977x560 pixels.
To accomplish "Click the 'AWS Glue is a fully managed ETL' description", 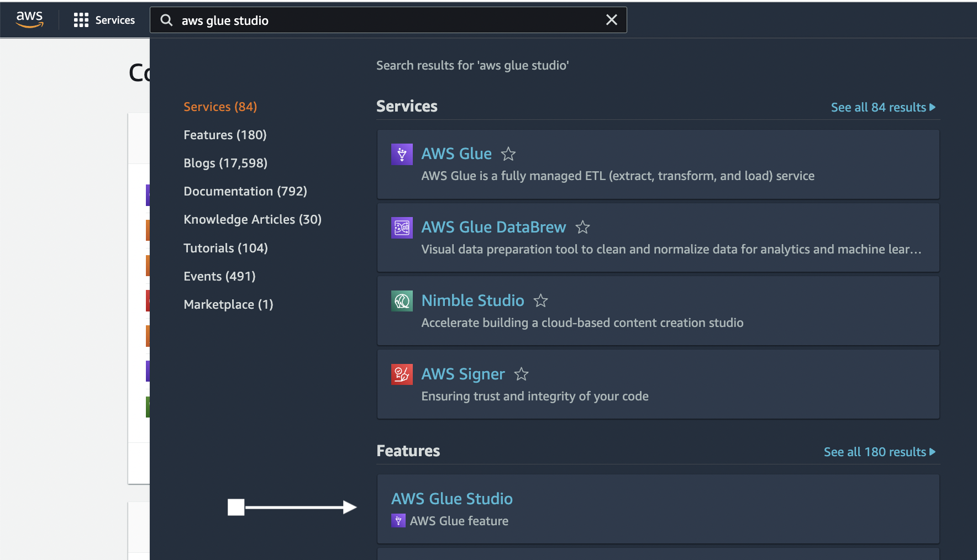I will (618, 176).
